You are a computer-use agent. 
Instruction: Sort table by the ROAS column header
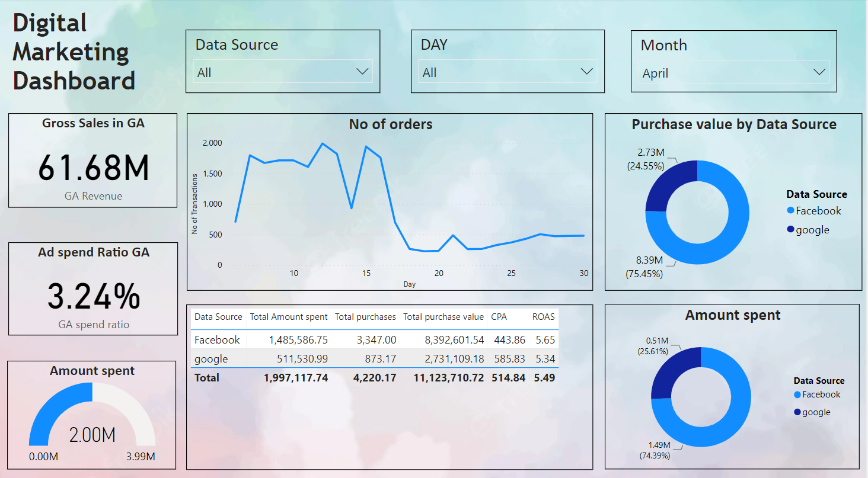(543, 317)
